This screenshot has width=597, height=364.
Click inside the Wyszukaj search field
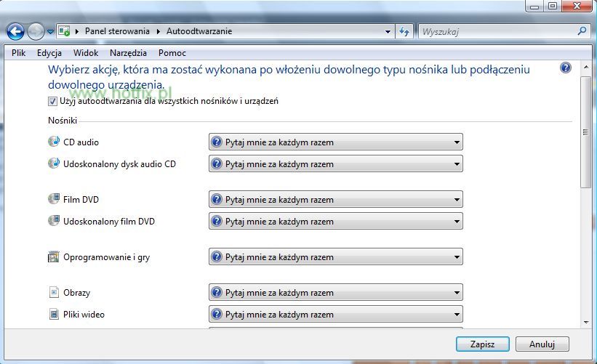(494, 32)
